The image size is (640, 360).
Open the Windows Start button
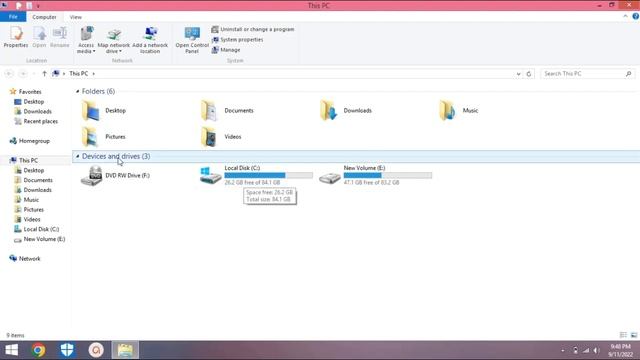(x=11, y=350)
